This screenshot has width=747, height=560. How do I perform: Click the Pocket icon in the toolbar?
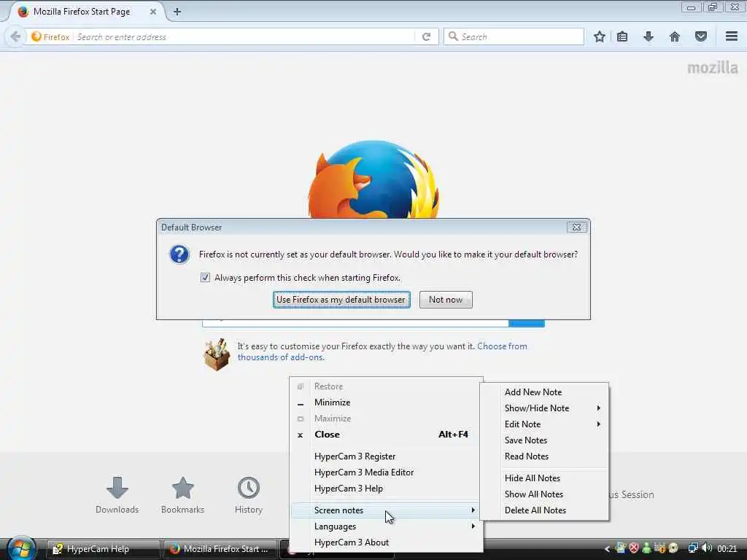[x=701, y=36]
